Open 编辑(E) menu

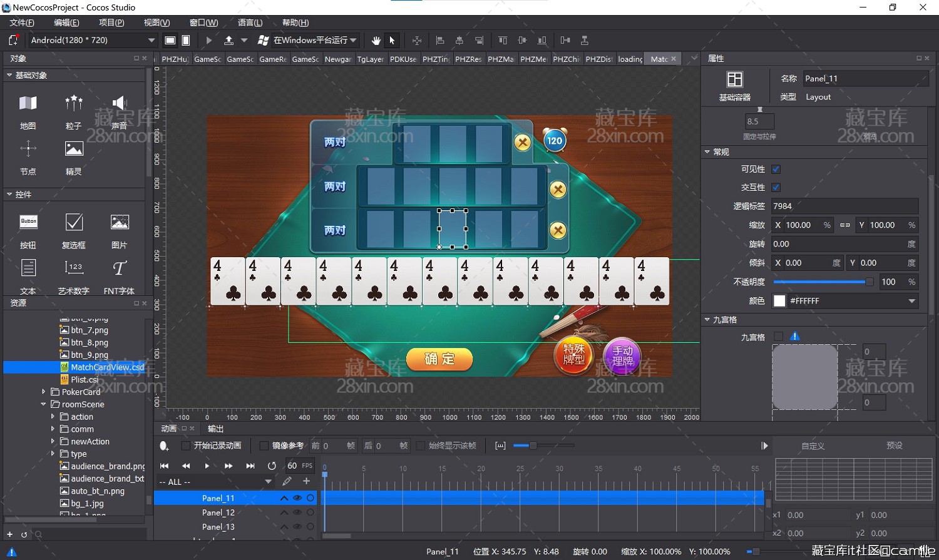[66, 23]
